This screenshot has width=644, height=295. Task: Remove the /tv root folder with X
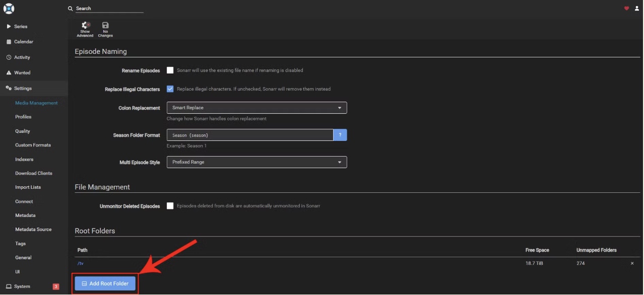pyautogui.click(x=632, y=263)
